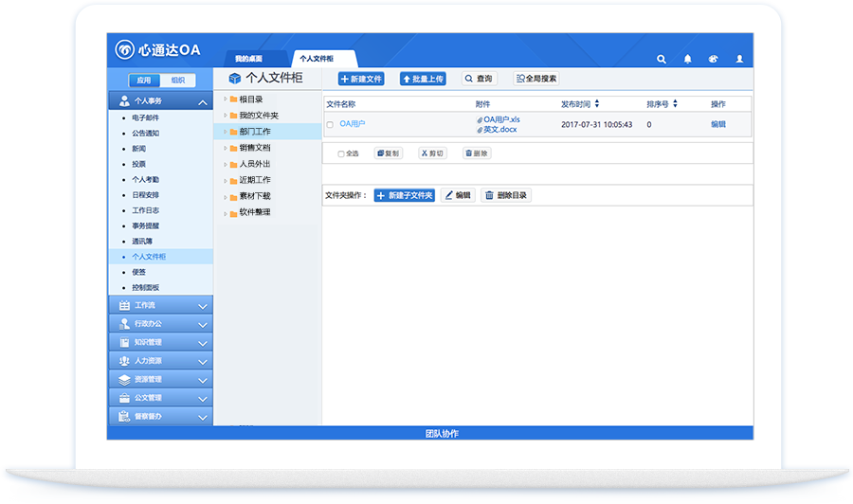The image size is (853, 504).
Task: Open 日程安排 in sidebar menu
Action: pos(146,194)
